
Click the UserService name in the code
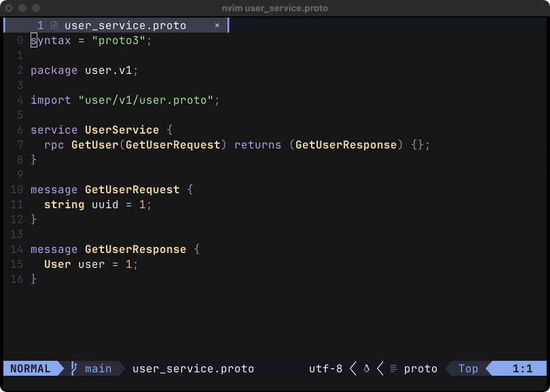[x=122, y=130]
